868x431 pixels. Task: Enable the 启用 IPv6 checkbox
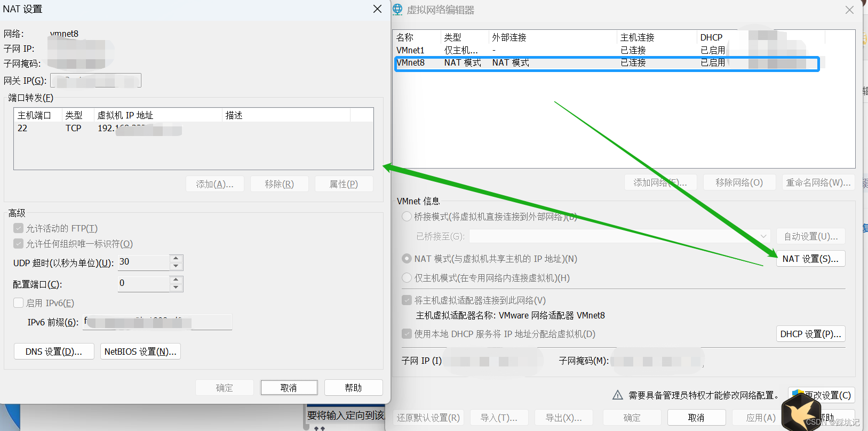coord(19,303)
